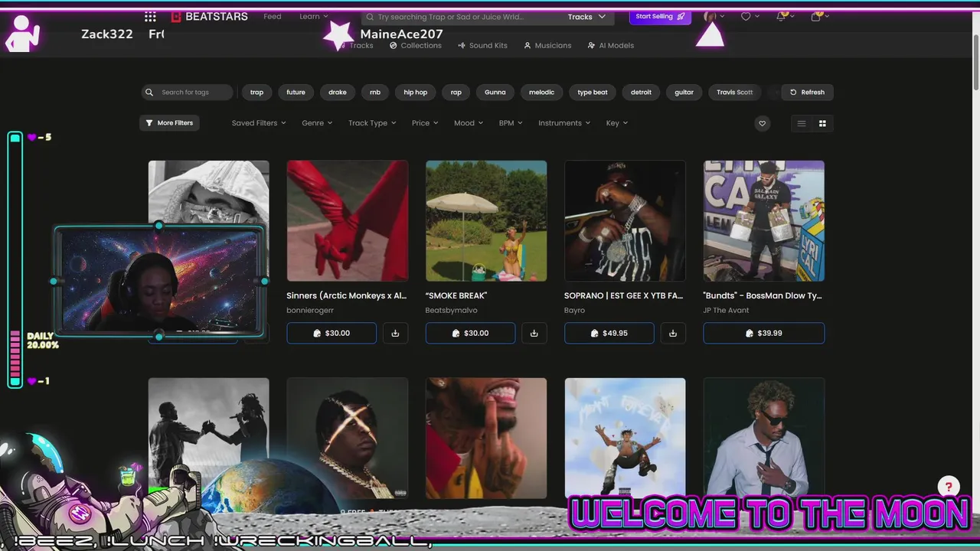980x551 pixels.
Task: Open the Tracks search scope dropdown
Action: tap(586, 17)
